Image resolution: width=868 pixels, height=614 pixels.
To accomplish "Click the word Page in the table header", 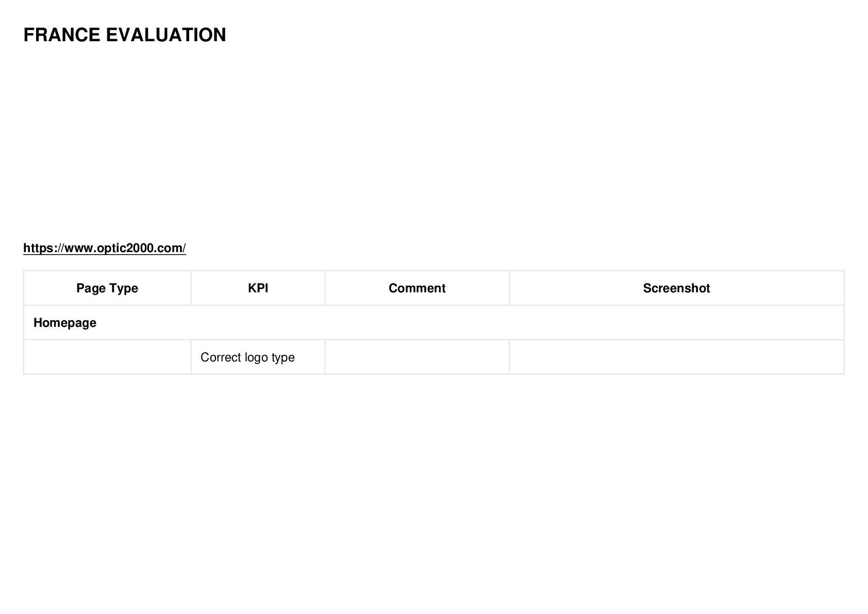I will click(x=91, y=288).
